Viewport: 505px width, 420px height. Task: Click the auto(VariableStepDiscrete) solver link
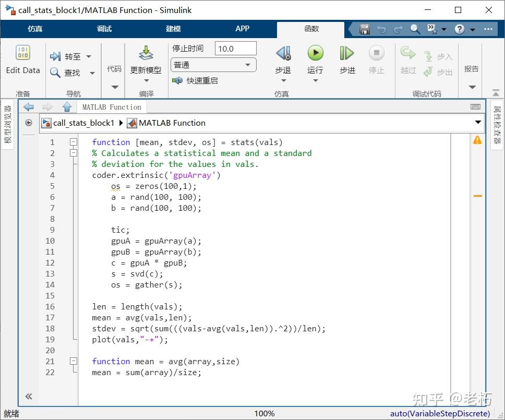tap(440, 414)
